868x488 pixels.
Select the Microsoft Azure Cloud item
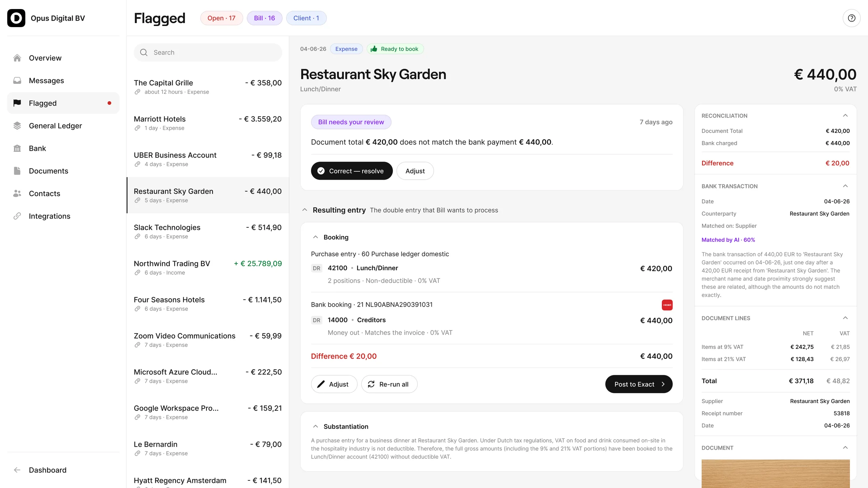(x=208, y=376)
